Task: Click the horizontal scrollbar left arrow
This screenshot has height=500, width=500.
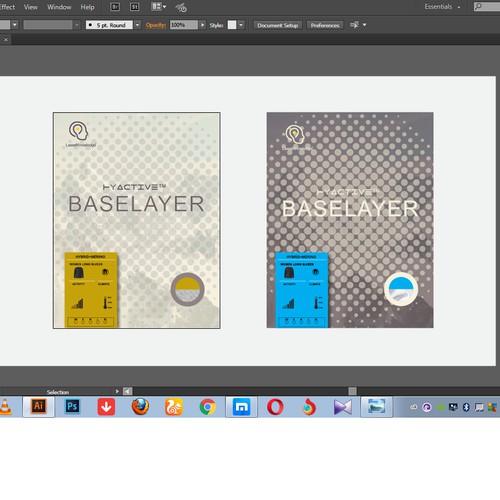Action: pos(128,391)
